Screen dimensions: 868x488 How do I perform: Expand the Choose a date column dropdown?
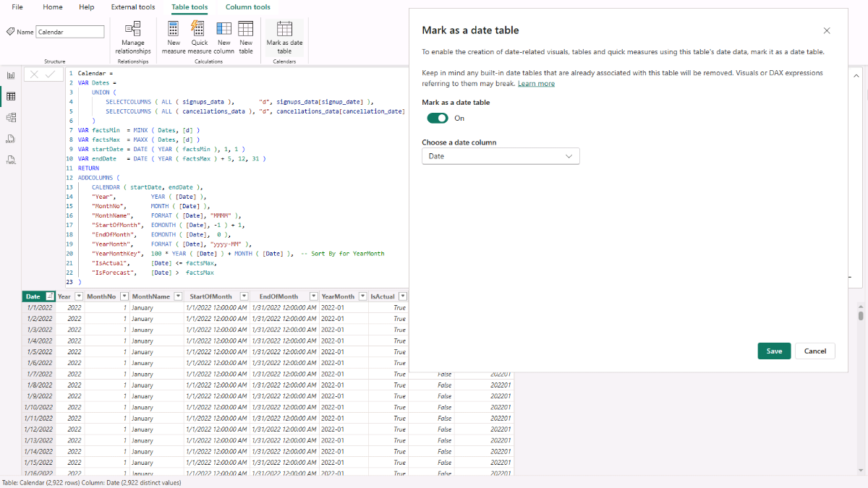tap(501, 156)
